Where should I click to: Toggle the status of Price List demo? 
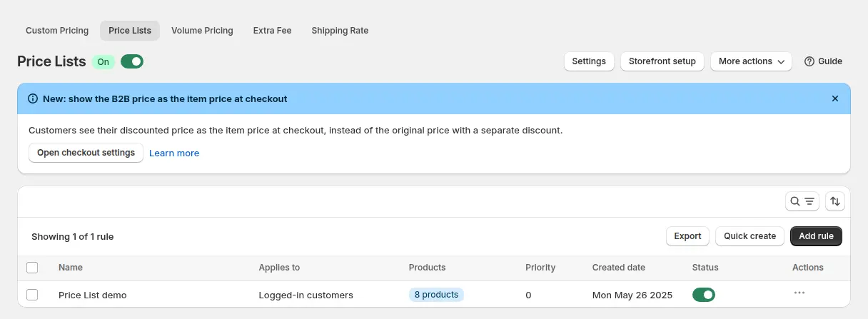point(704,294)
